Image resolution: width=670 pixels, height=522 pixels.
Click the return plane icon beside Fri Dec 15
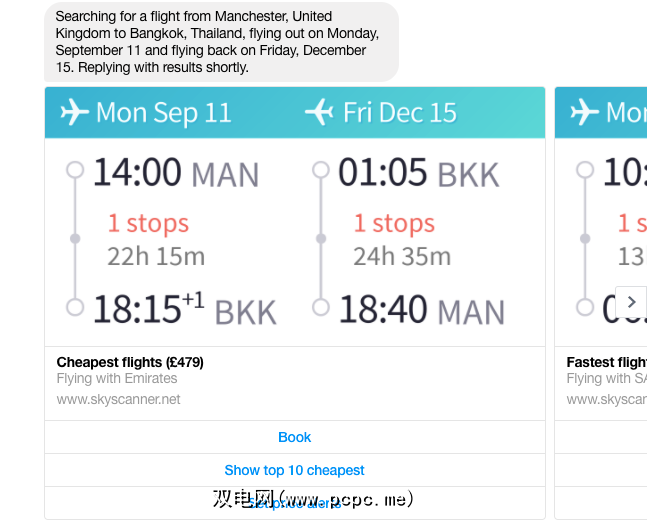pyautogui.click(x=319, y=113)
